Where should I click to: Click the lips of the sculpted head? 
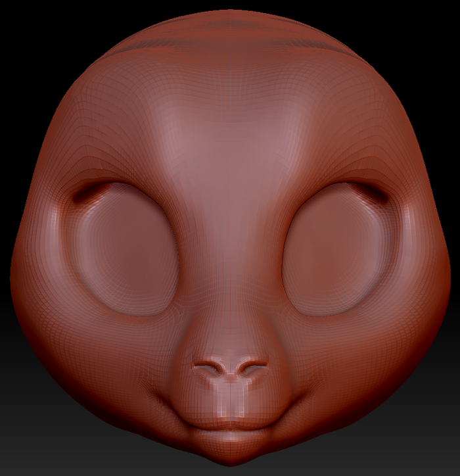tap(230, 429)
